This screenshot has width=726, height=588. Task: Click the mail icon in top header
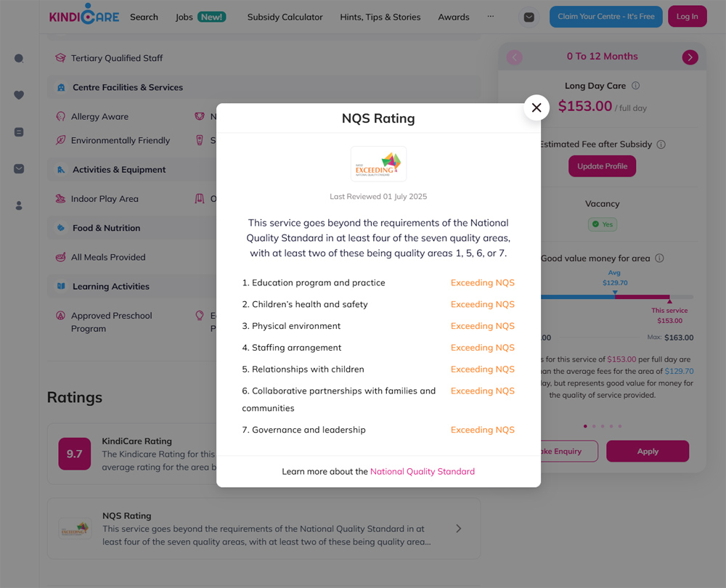[529, 17]
